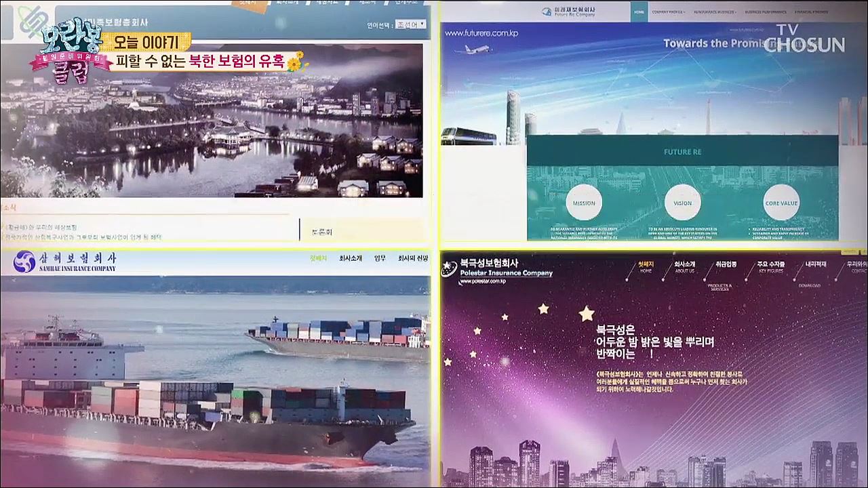Screen dimensions: 868x488
Task: Click 삼해보험회사 company name heading
Action: pos(79,258)
